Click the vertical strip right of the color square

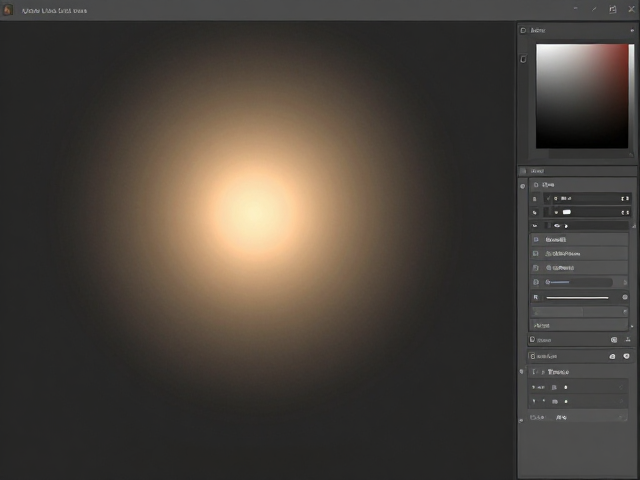tap(631, 96)
